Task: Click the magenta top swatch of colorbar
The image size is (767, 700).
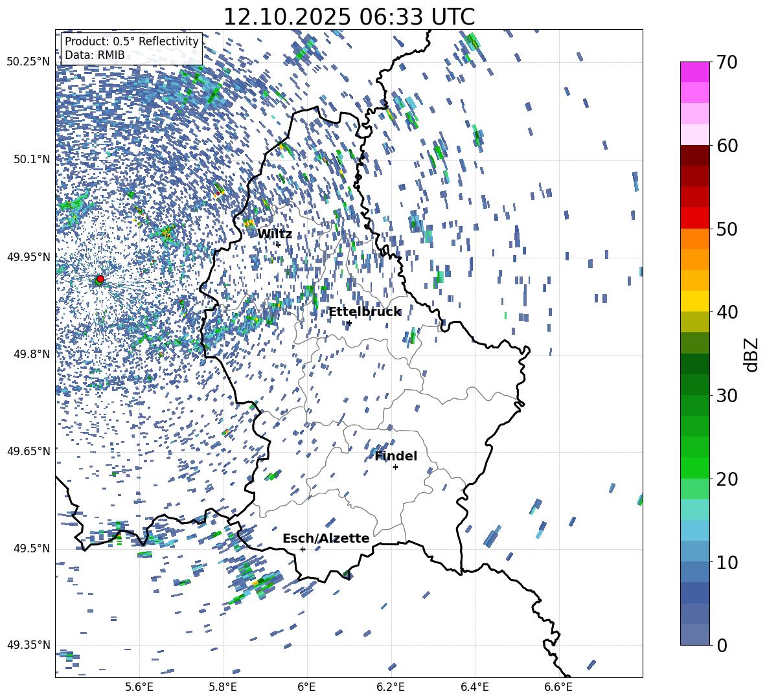Action: point(695,72)
